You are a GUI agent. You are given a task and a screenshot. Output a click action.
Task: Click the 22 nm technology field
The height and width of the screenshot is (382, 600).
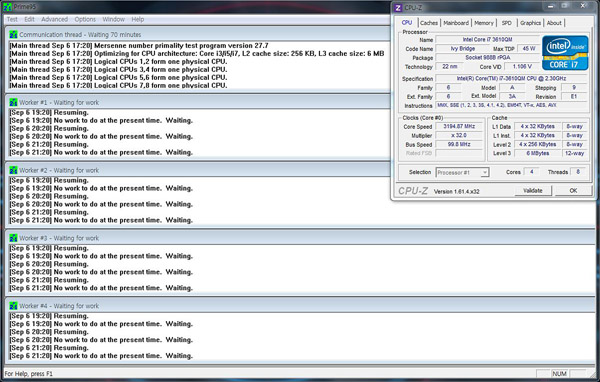pos(450,67)
